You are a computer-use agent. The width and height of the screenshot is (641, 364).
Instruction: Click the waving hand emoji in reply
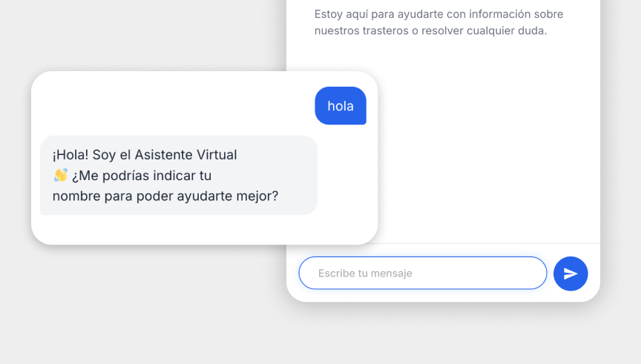pyautogui.click(x=61, y=175)
